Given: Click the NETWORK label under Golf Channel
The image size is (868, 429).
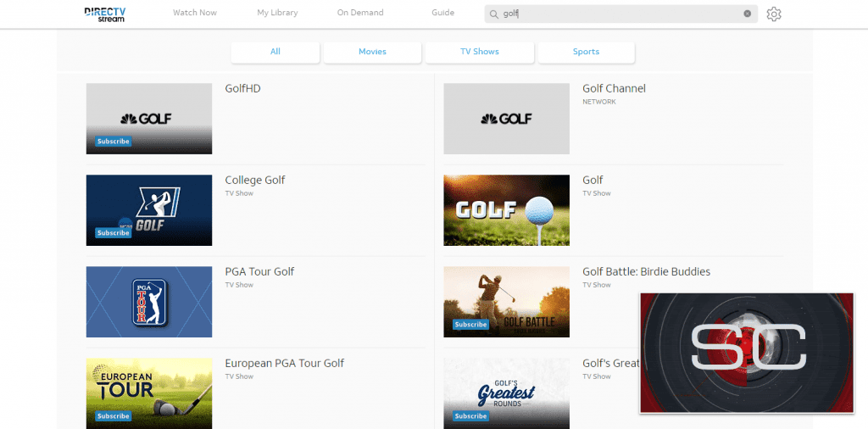Looking at the screenshot, I should (x=599, y=102).
